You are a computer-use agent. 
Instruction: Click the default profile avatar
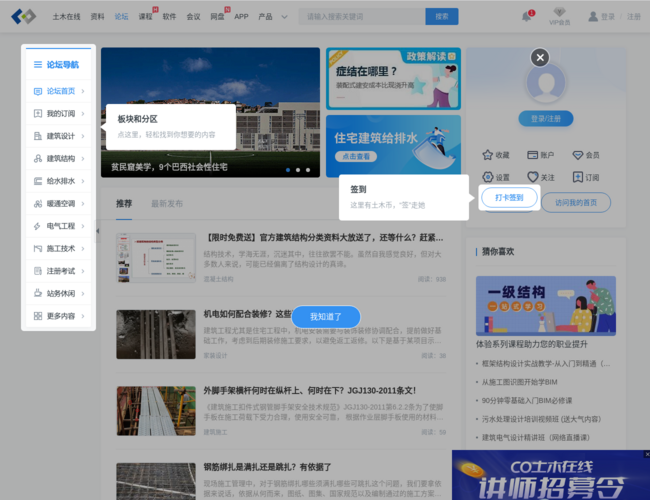pyautogui.click(x=546, y=83)
